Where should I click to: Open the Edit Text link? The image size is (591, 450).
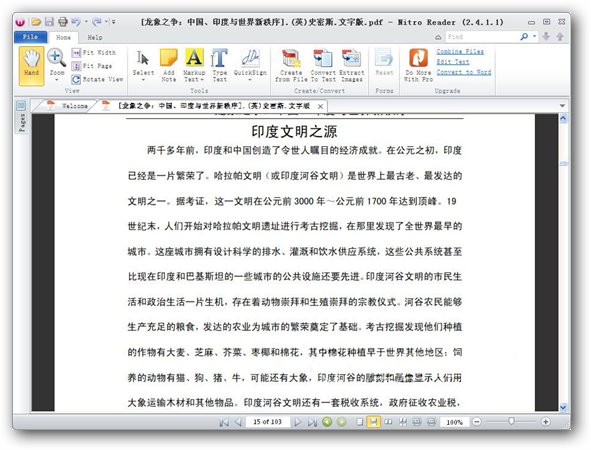(x=453, y=61)
